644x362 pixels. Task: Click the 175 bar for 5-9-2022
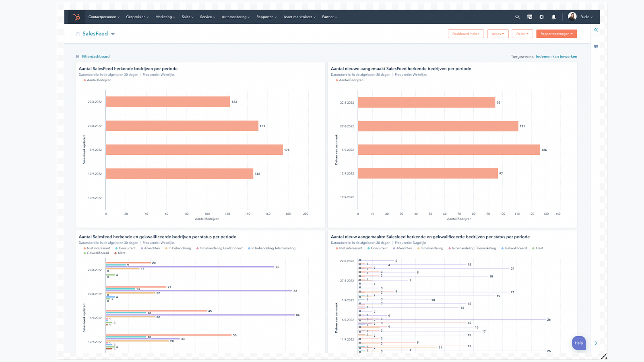pos(194,150)
